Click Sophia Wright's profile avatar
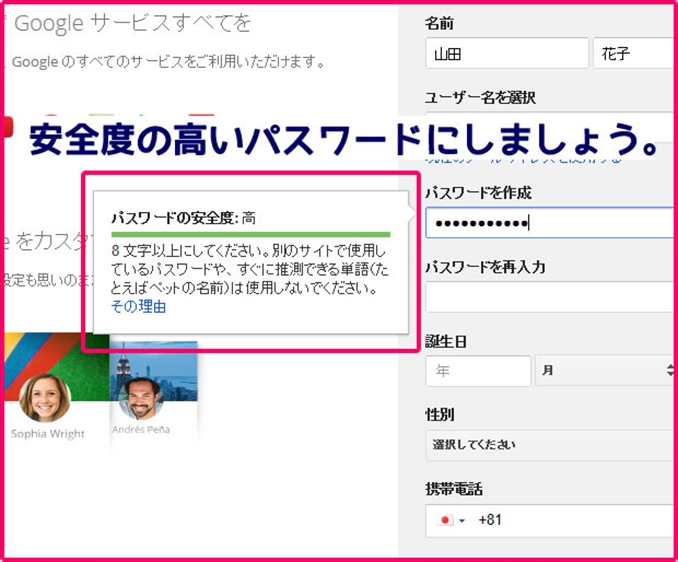 pos(45,398)
